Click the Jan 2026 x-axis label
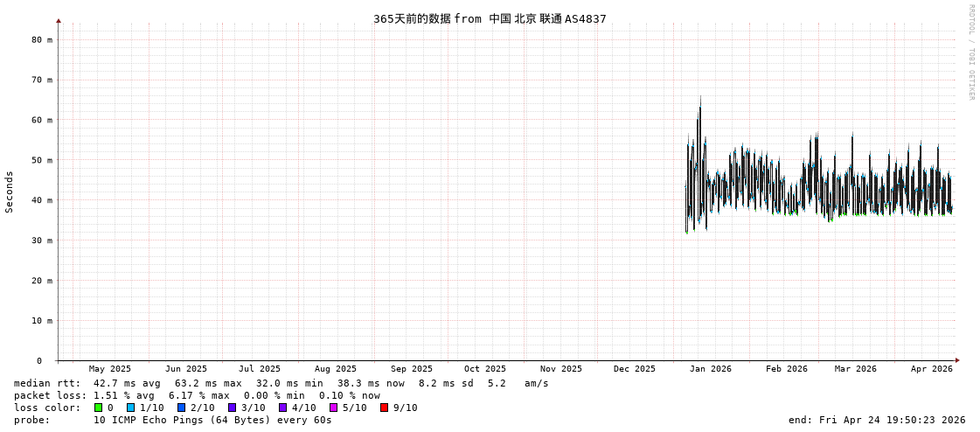The height and width of the screenshot is (432, 980). 710,369
